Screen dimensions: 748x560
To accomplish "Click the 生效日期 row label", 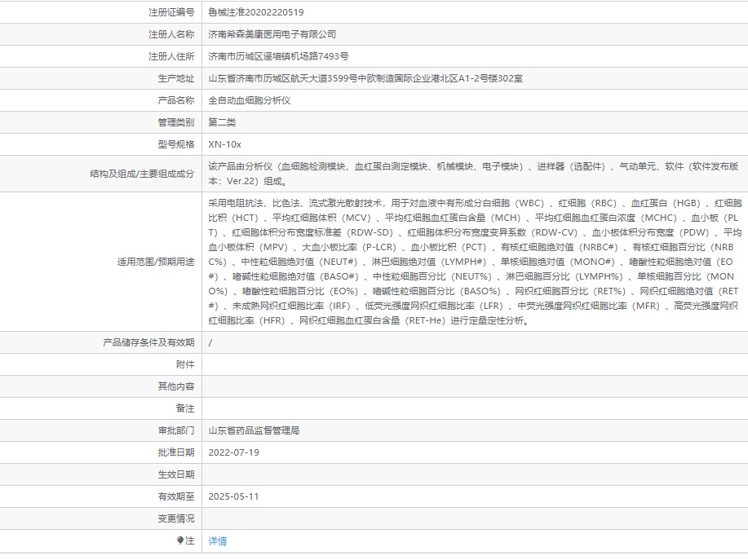I will pos(176,474).
